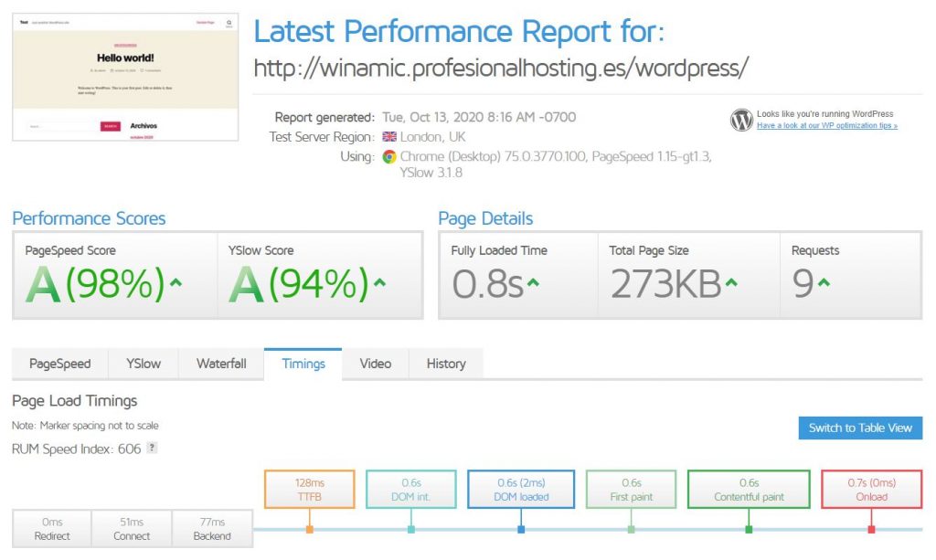Open the RUM Speed Index help icon
Image resolution: width=936 pixels, height=560 pixels.
(151, 449)
